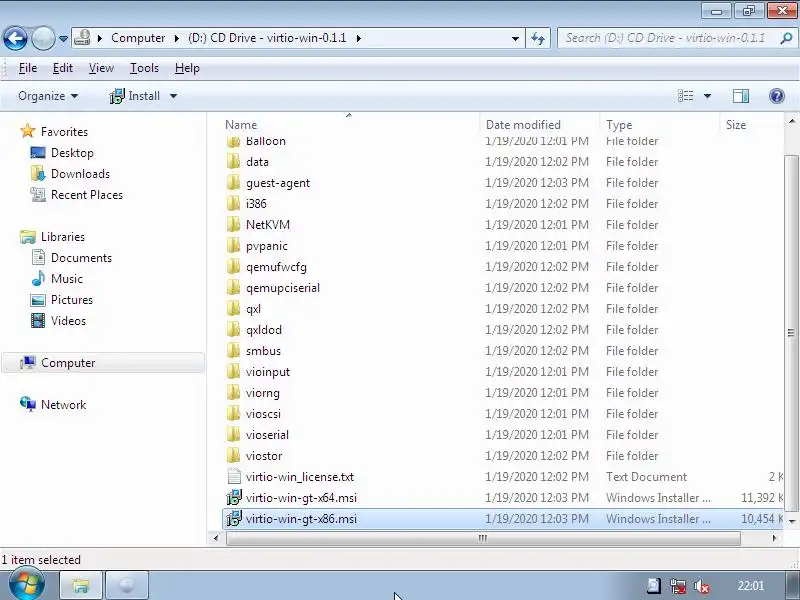Open the Tools menu

(x=144, y=68)
